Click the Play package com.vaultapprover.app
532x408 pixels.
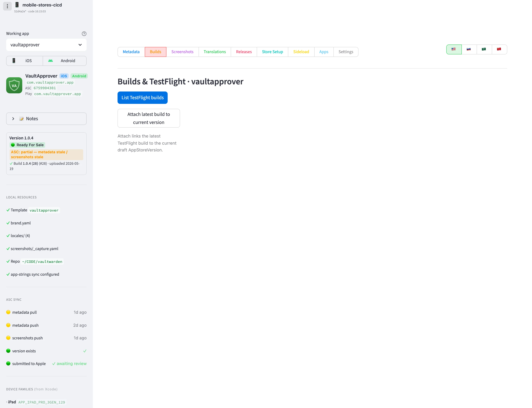[58, 94]
